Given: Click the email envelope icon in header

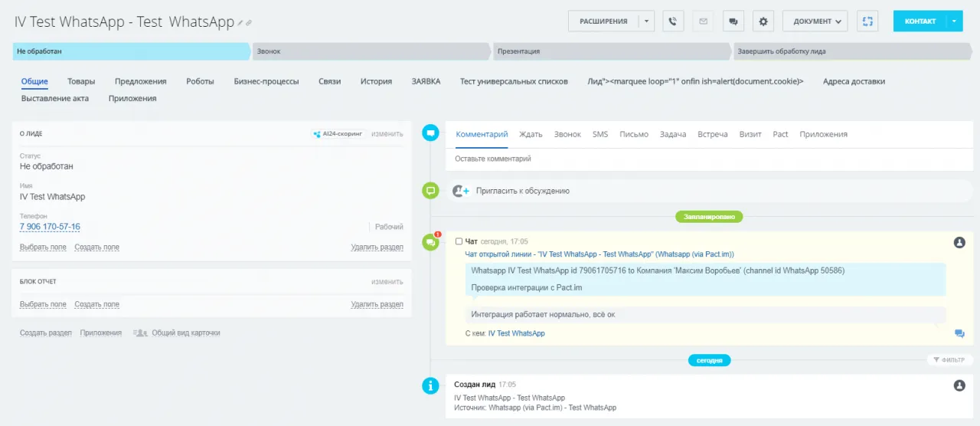Looking at the screenshot, I should click(703, 21).
